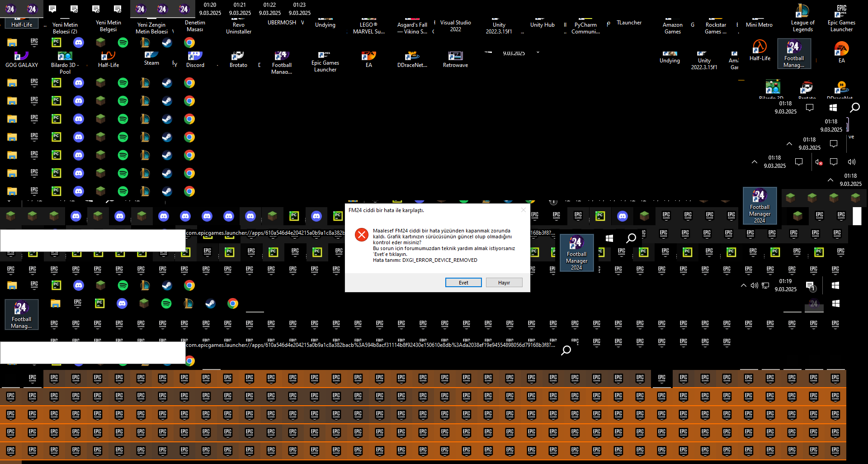Open the Denetim Masası shortcut
The image size is (868, 464).
click(195, 25)
